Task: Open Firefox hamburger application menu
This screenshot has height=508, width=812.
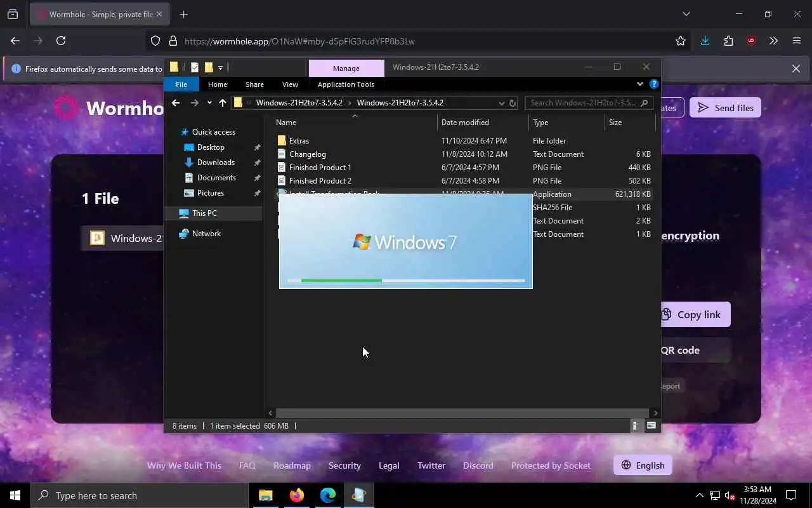Action: click(797, 41)
